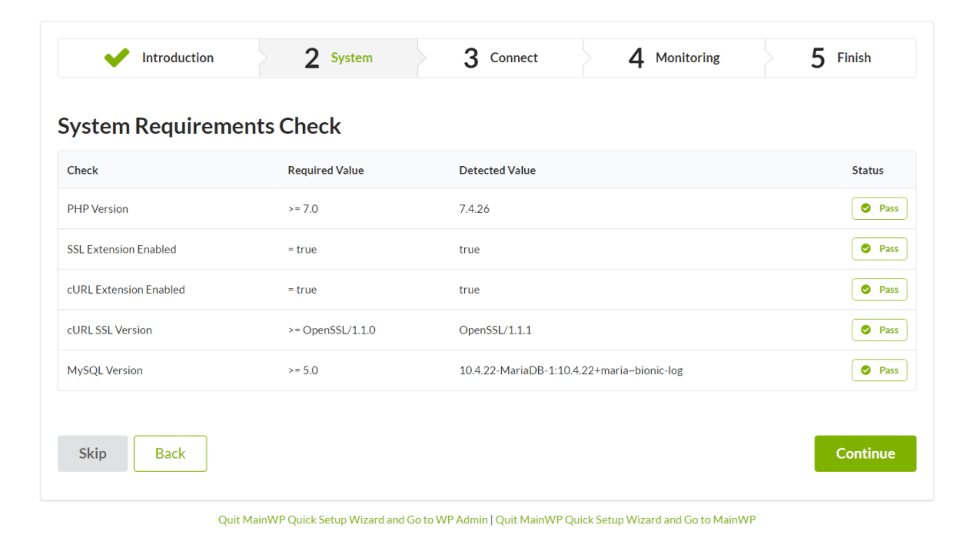The height and width of the screenshot is (551, 980).
Task: Skip the system requirements check
Action: [x=92, y=453]
